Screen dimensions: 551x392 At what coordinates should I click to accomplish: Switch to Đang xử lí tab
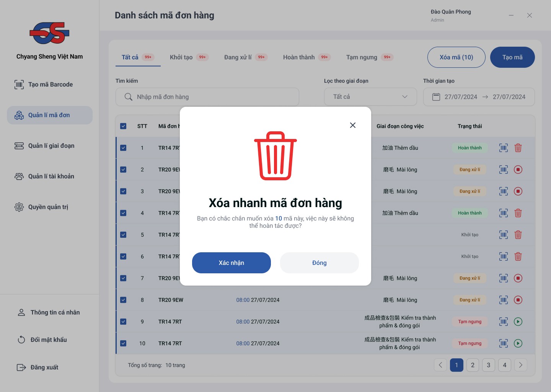click(246, 57)
